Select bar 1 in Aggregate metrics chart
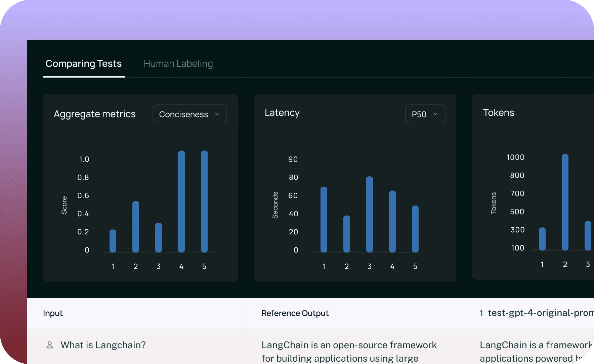Screen dimensions: 594x364 [x=113, y=241]
